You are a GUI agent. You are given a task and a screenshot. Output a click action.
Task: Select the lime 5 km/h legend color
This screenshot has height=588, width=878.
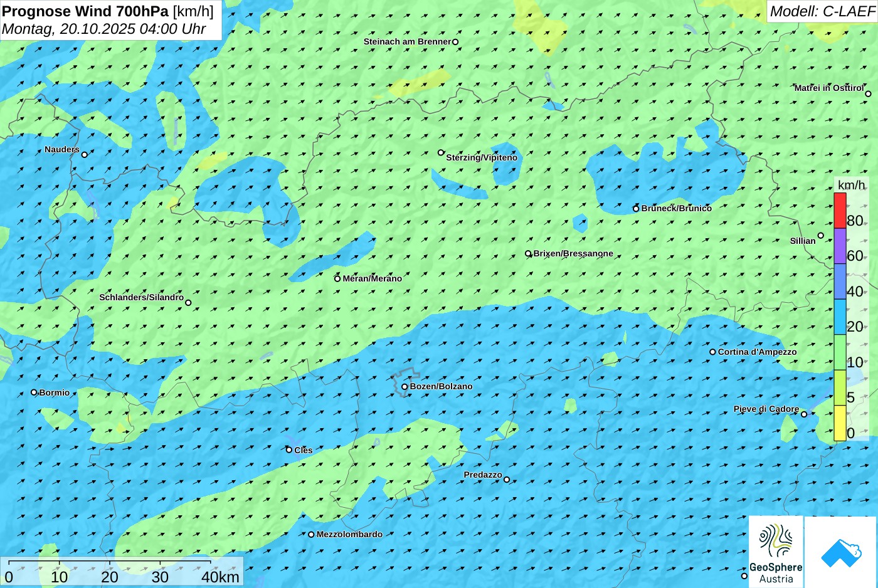point(840,387)
